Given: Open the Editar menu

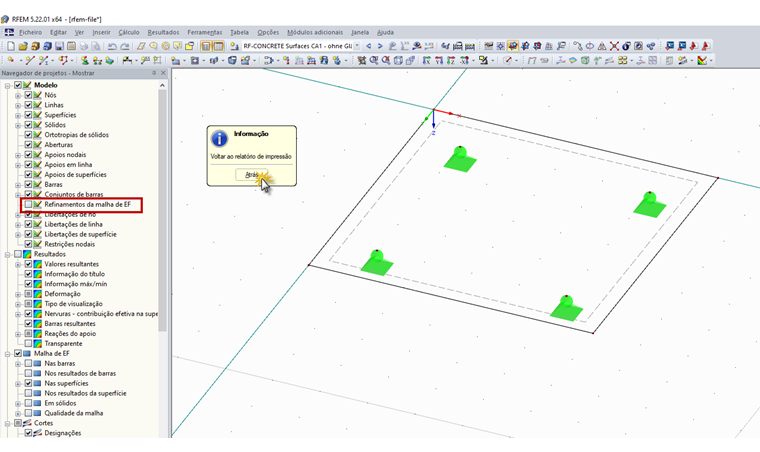Looking at the screenshot, I should click(58, 32).
